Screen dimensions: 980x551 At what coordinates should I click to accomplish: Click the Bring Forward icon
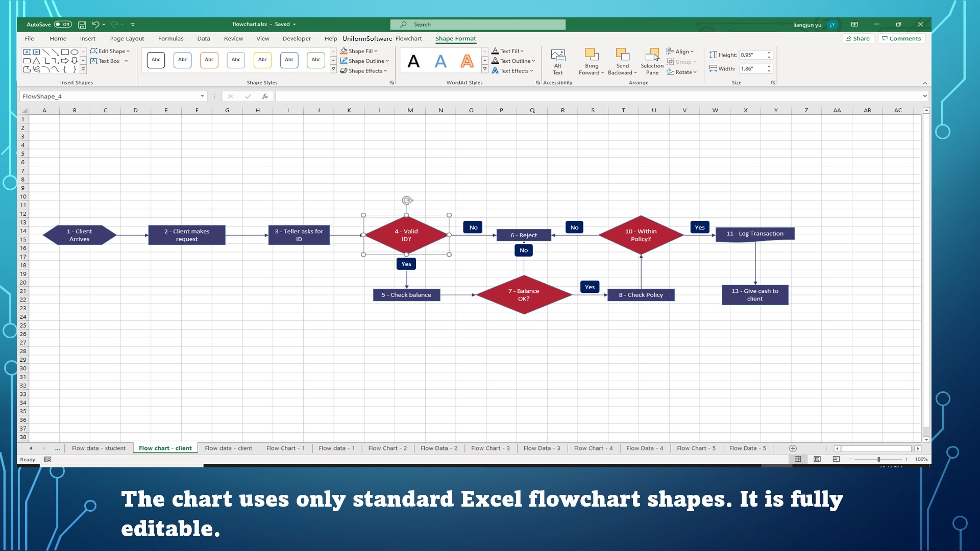[x=591, y=55]
